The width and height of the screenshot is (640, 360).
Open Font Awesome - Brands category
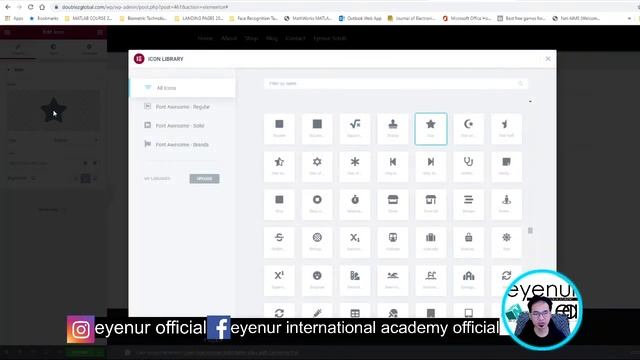(x=182, y=144)
